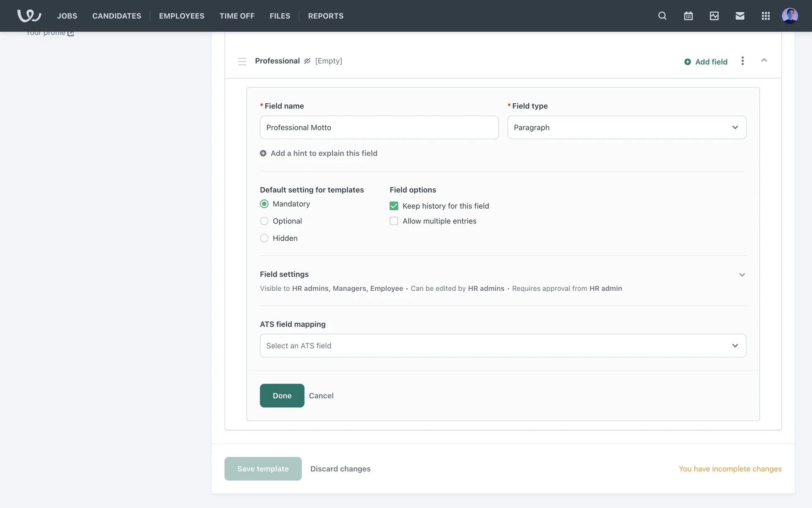Uncheck Keep history for this field

coord(394,206)
